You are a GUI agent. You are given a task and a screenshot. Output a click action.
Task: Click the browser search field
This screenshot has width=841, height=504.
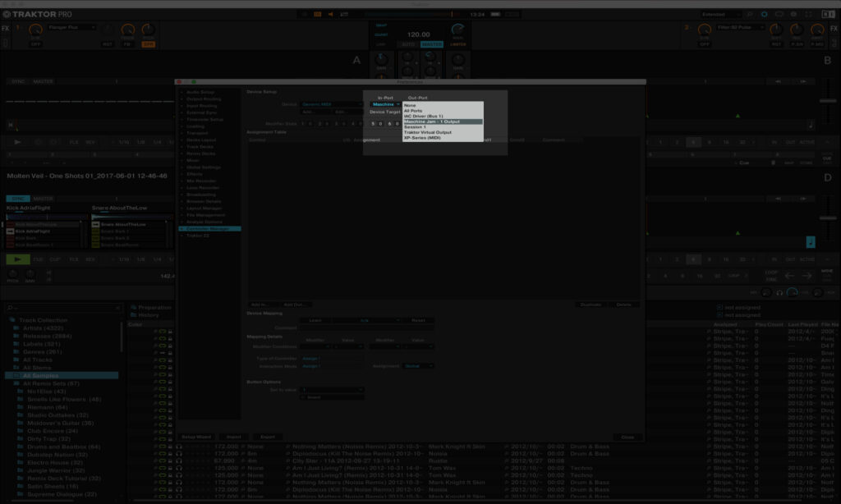(63, 308)
